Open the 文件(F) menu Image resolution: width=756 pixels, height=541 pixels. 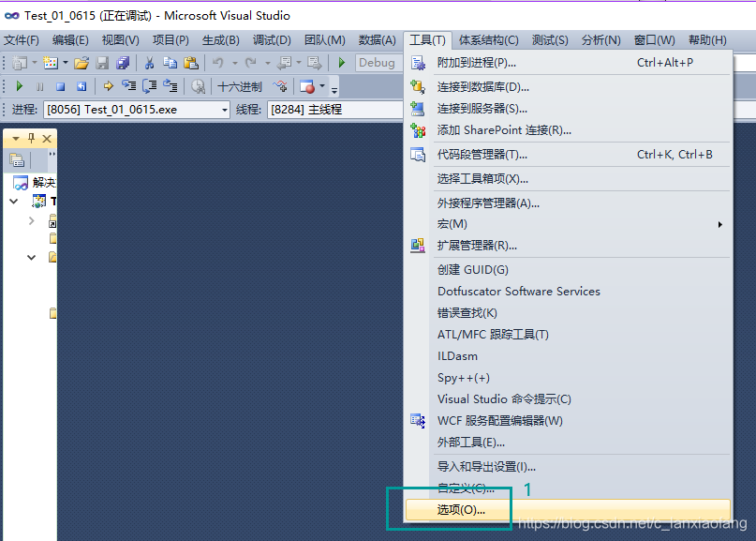[x=22, y=40]
